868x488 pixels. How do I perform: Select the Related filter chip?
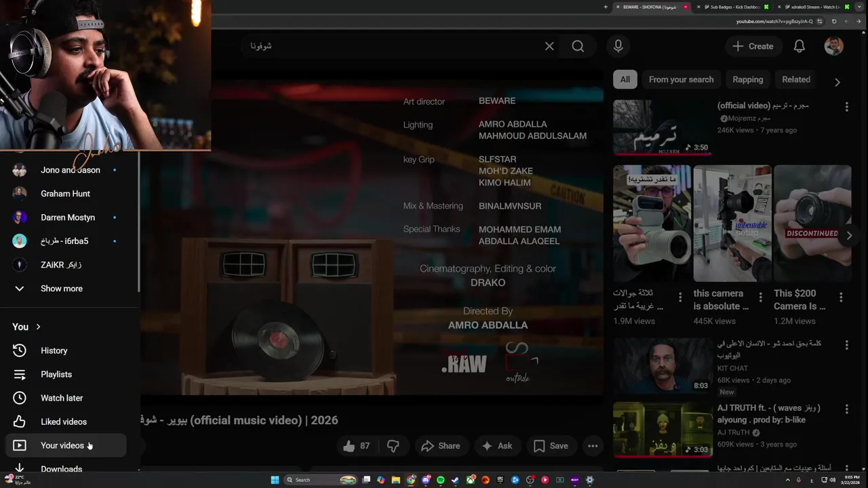pos(796,79)
